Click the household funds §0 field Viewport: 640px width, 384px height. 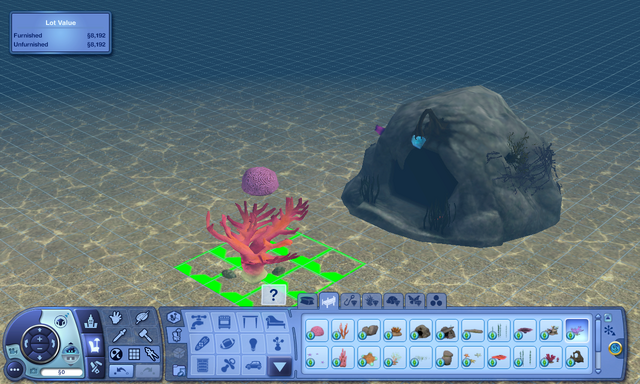click(x=61, y=372)
